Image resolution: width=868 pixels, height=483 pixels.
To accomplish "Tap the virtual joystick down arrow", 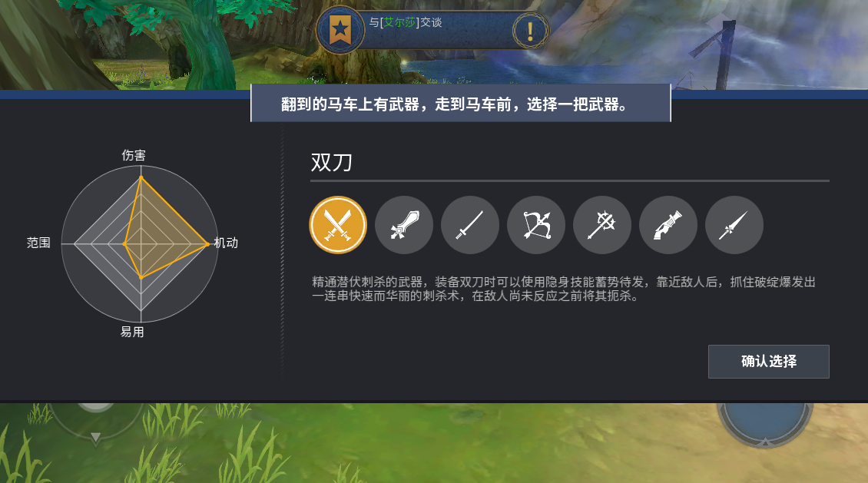I will (95, 438).
